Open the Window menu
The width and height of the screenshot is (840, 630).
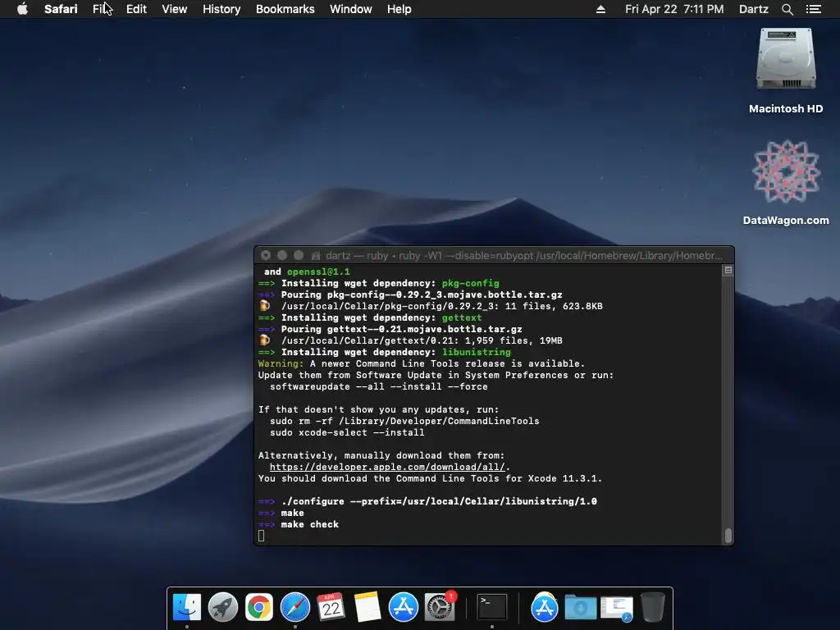click(x=351, y=9)
